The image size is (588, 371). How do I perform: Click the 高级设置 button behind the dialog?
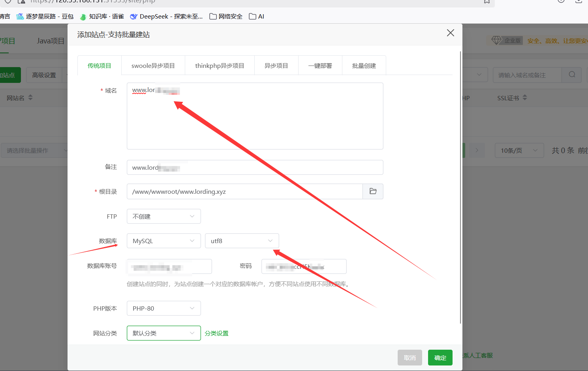coord(44,75)
